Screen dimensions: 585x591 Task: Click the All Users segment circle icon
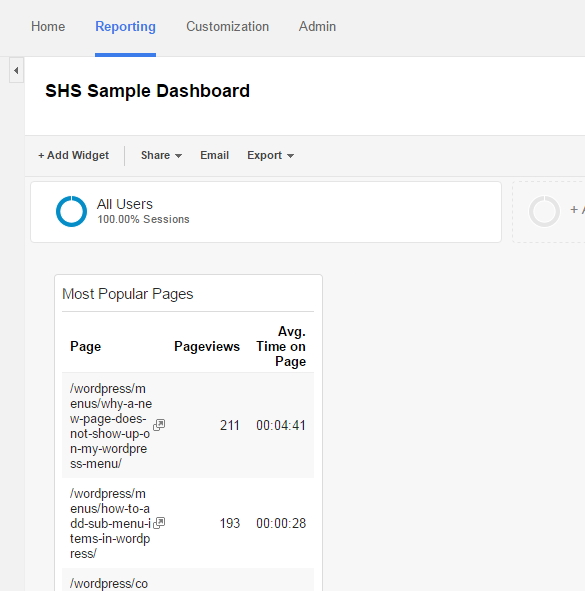(x=71, y=211)
